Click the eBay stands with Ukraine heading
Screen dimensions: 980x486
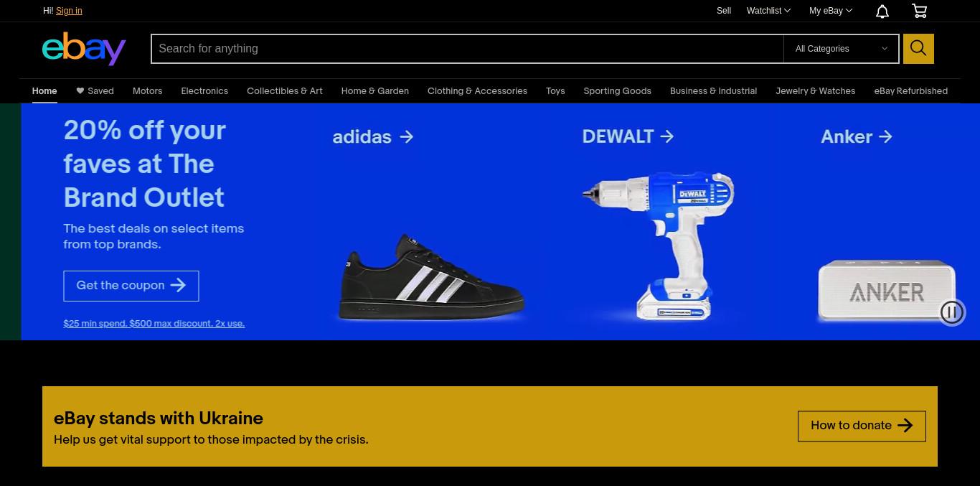[159, 418]
